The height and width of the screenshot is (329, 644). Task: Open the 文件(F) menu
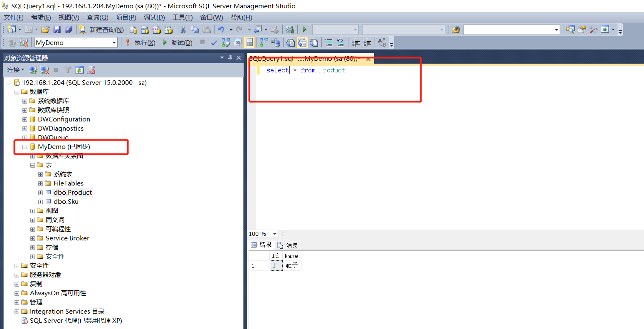(x=14, y=17)
